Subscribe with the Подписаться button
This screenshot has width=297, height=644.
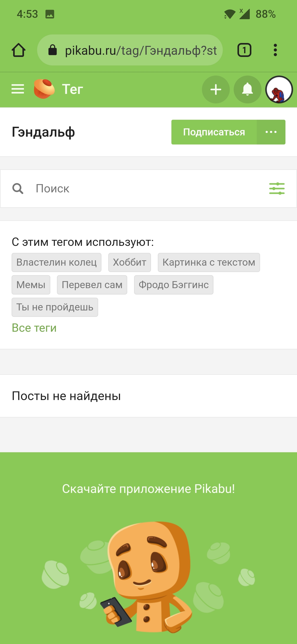pyautogui.click(x=214, y=132)
